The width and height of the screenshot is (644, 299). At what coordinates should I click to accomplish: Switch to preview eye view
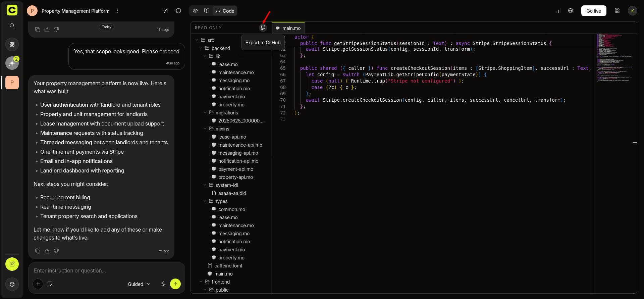195,11
